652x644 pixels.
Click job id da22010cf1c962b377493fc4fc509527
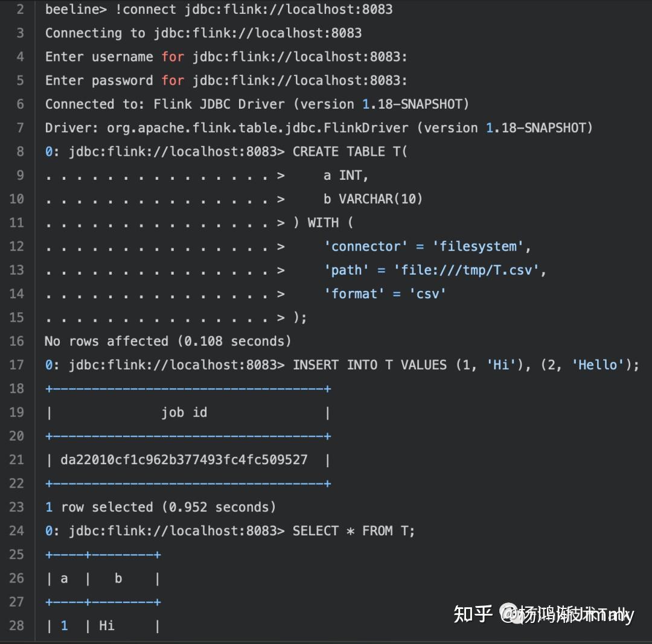coord(184,459)
